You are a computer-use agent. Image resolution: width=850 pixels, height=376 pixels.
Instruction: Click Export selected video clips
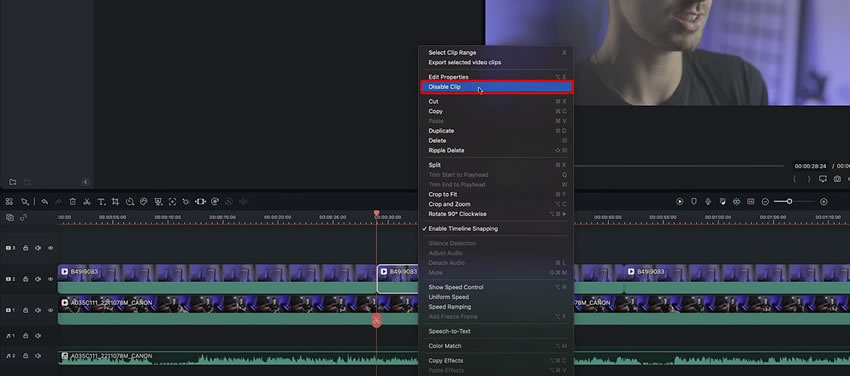[496, 62]
